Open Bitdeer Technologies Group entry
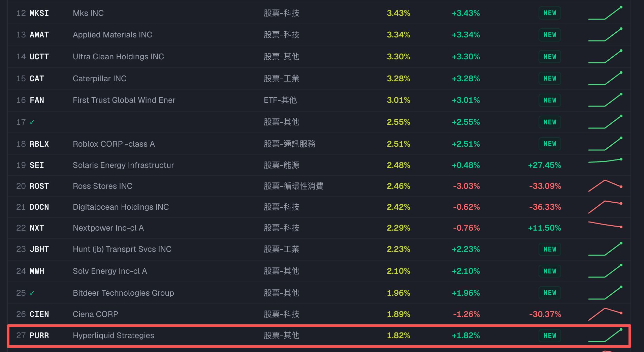The image size is (644, 352). (x=123, y=293)
